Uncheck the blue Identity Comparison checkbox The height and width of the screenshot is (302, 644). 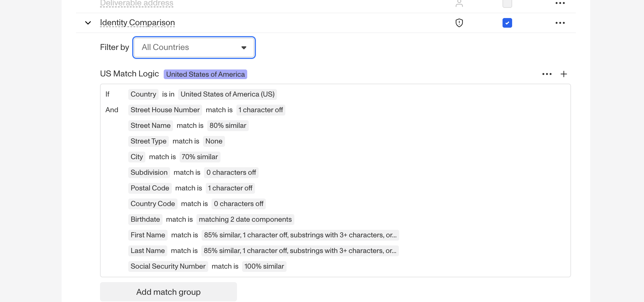point(507,23)
